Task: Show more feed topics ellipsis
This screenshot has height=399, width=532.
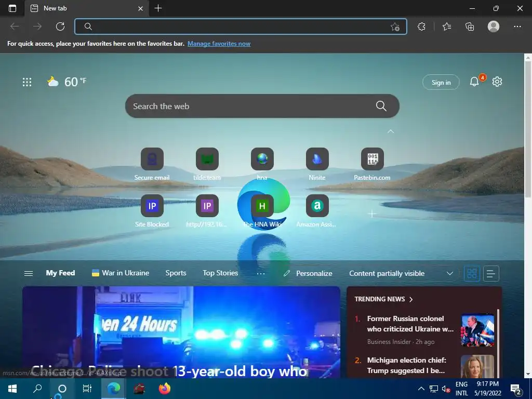Action: [x=261, y=273]
